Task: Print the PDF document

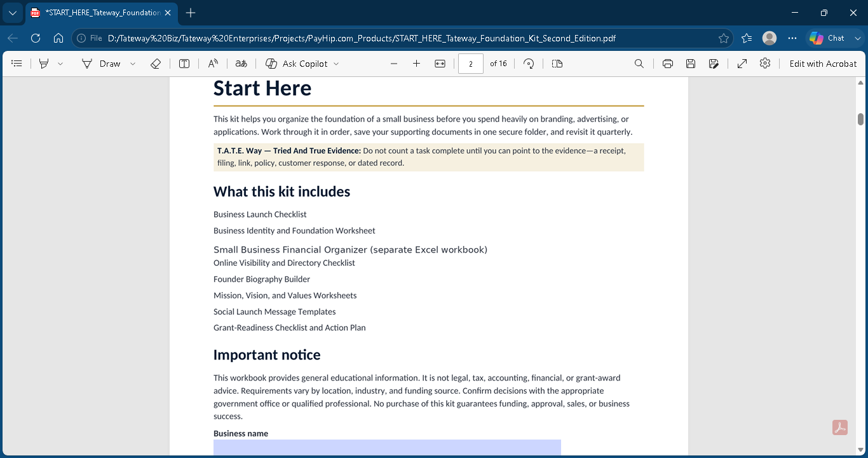Action: (x=668, y=64)
